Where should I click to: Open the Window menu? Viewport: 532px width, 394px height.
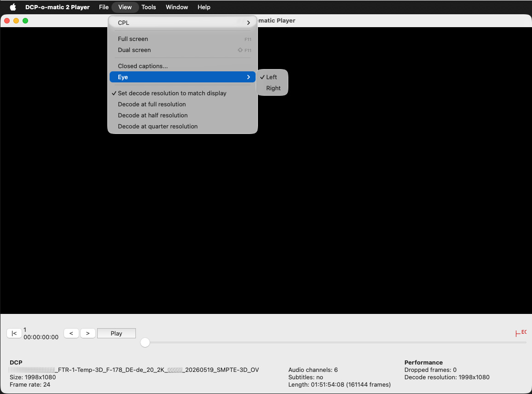(x=177, y=7)
